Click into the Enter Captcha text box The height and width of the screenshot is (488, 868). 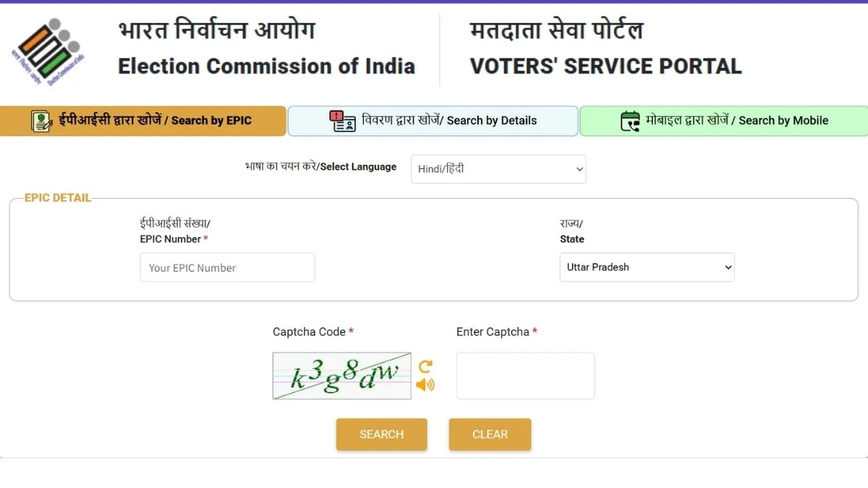click(525, 376)
